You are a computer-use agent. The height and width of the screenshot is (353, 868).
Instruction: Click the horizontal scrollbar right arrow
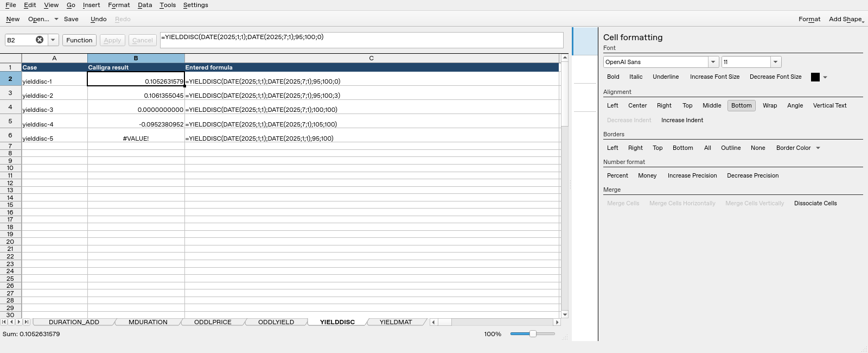tap(557, 322)
